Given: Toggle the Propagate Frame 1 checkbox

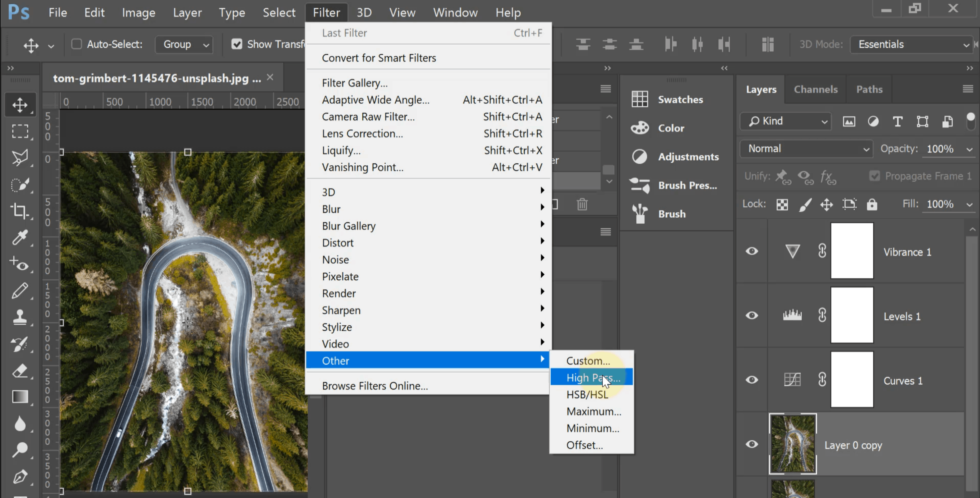Looking at the screenshot, I should pyautogui.click(x=874, y=176).
